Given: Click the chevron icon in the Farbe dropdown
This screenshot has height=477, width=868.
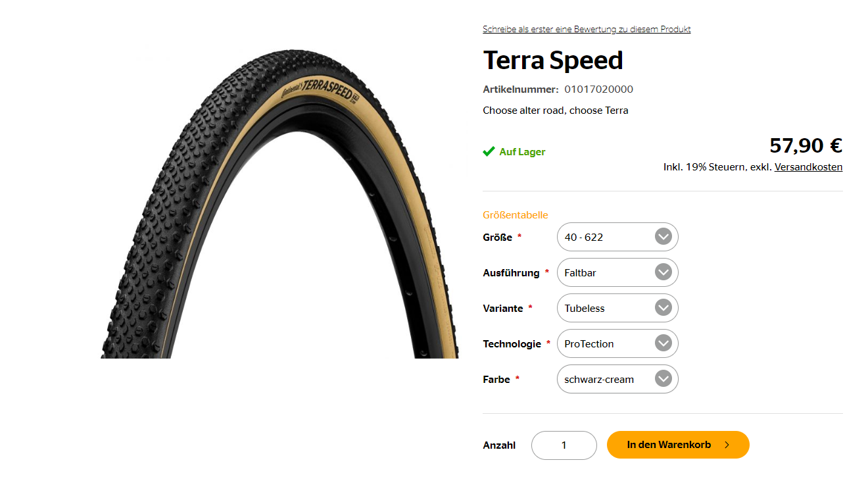Looking at the screenshot, I should tap(663, 379).
